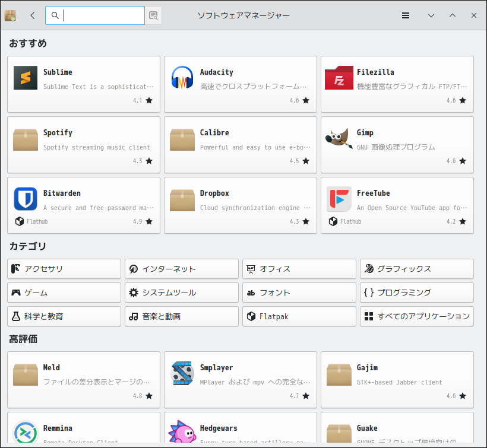
Task: Select the Smplayer title text
Action: (217, 367)
